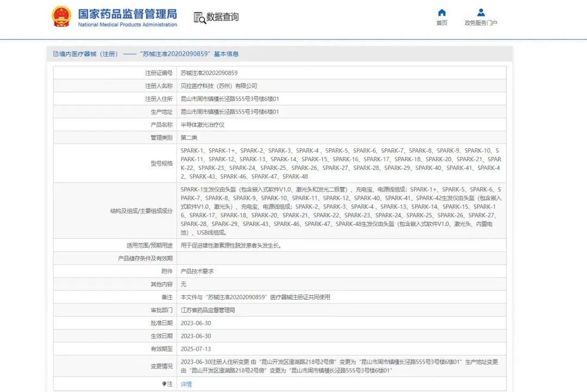Click the bullet icon beside 注
Image resolution: width=587 pixels, height=392 pixels.
[164, 384]
